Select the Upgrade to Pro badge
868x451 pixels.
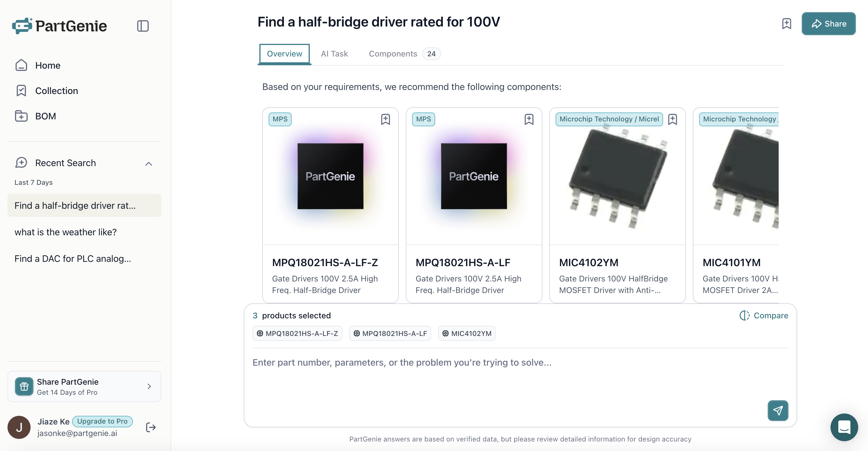tap(102, 421)
